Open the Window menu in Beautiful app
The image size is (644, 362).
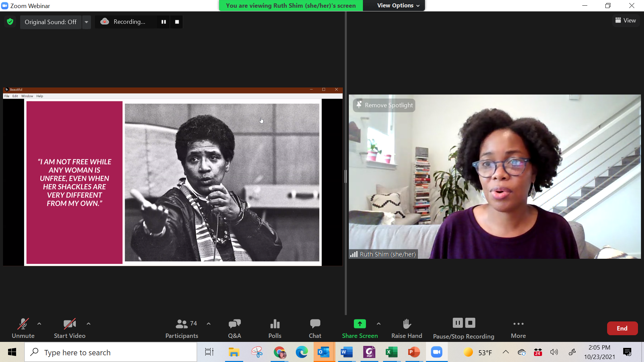(27, 96)
